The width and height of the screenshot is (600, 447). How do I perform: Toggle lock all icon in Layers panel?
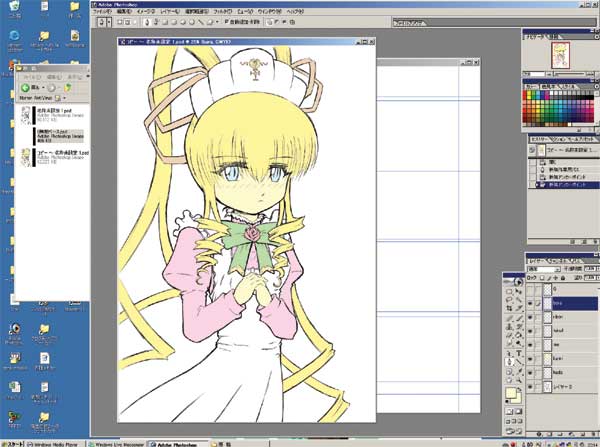coord(563,278)
